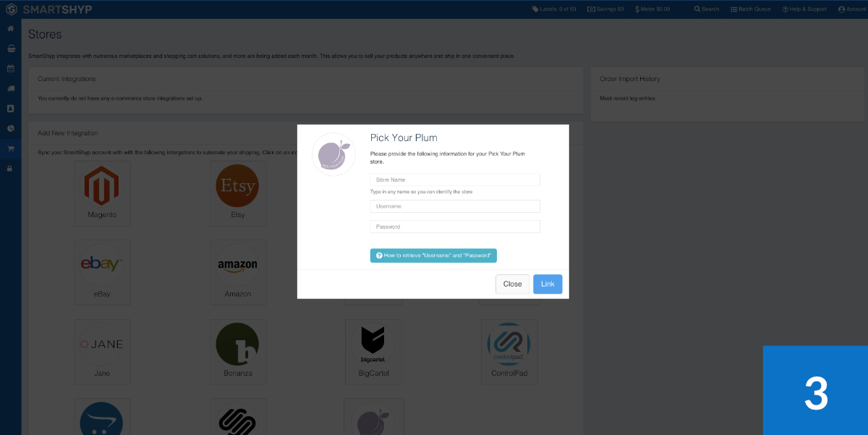
Task: Open the padlock sidebar icon
Action: (11, 168)
